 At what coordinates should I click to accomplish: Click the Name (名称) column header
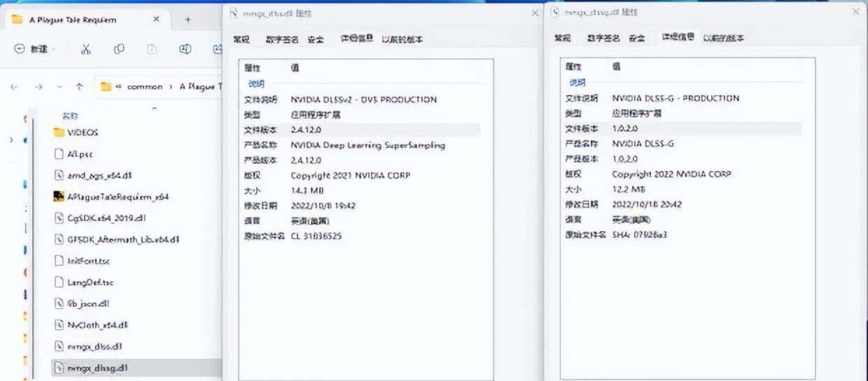pyautogui.click(x=71, y=116)
